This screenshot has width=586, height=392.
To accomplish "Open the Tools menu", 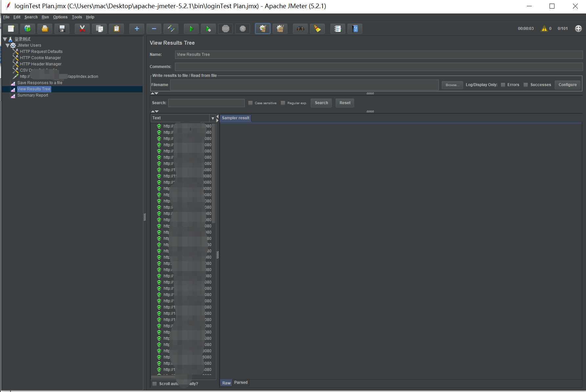I will [x=77, y=17].
